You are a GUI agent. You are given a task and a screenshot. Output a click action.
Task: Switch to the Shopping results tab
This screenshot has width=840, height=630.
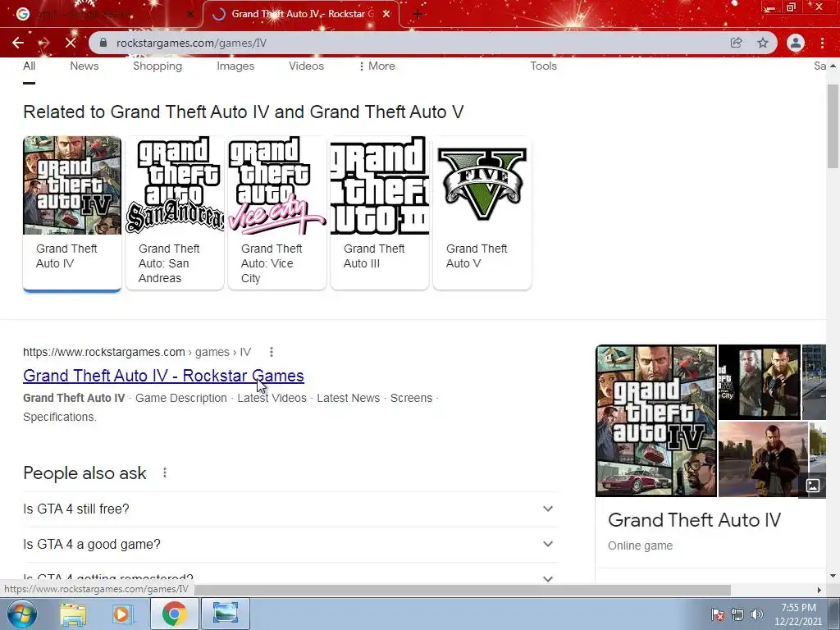[x=157, y=66]
